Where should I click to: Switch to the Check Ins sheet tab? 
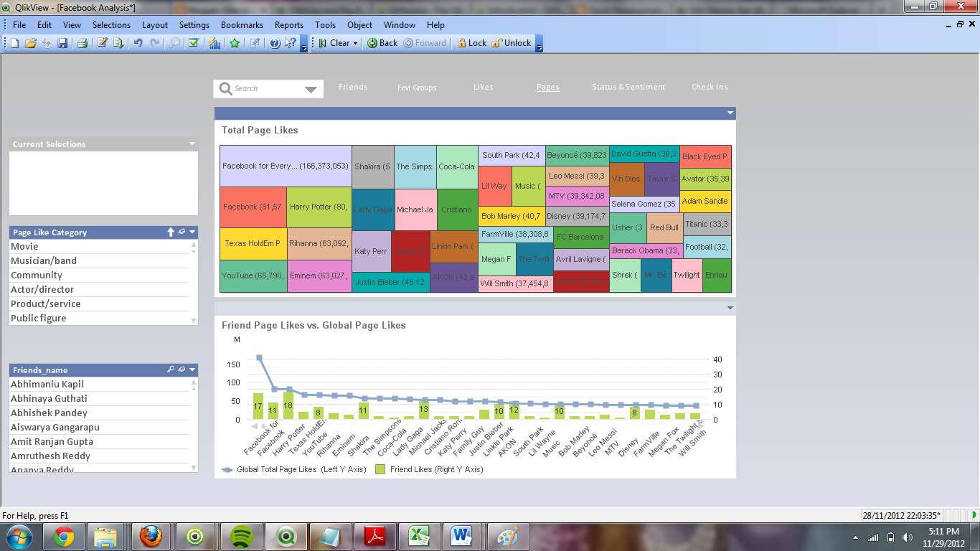[x=710, y=87]
